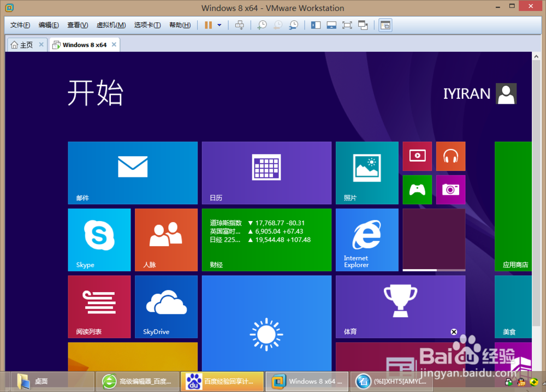Viewport: 546px width, 392px height.
Task: Close the 主页 tab
Action: (x=41, y=45)
